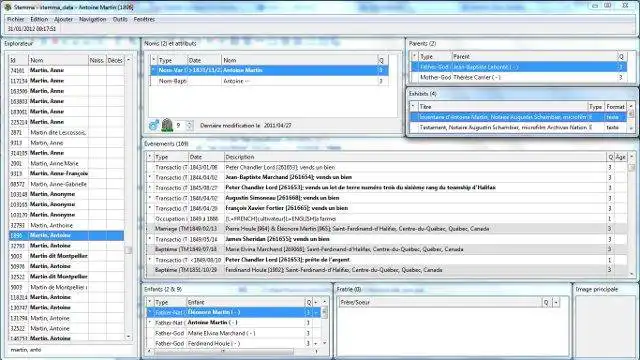Select the Nom-Var row 'Antoine Martin'
The width and height of the screenshot is (640, 360).
point(269,70)
